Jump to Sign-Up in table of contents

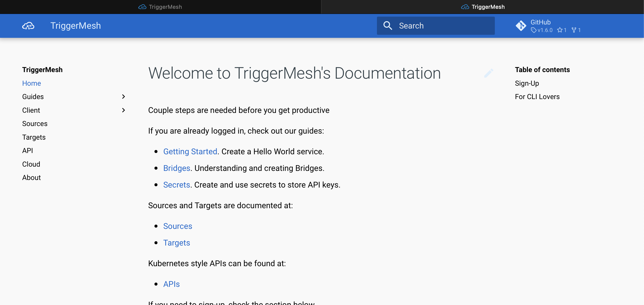point(527,83)
